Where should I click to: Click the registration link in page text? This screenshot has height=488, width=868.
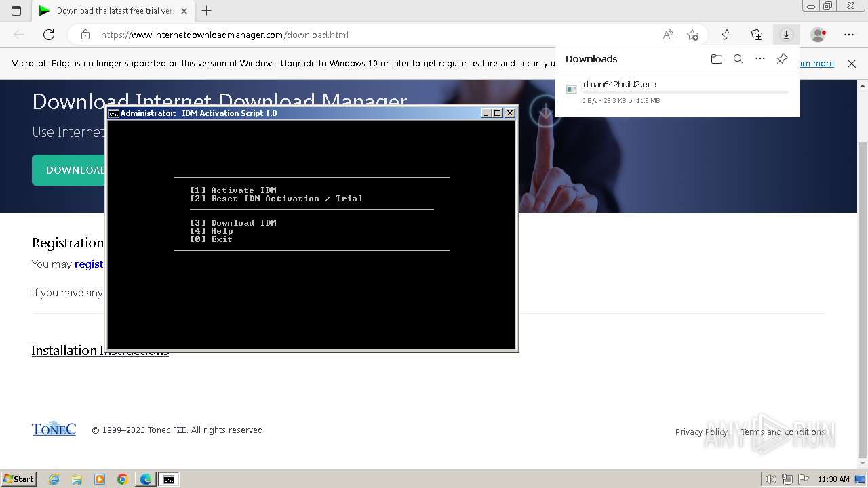pos(90,264)
